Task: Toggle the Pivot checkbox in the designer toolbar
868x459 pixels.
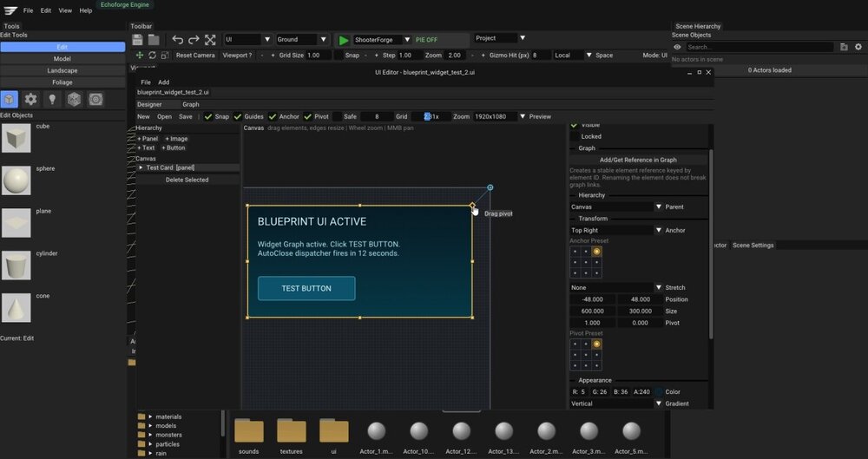Action: point(308,117)
